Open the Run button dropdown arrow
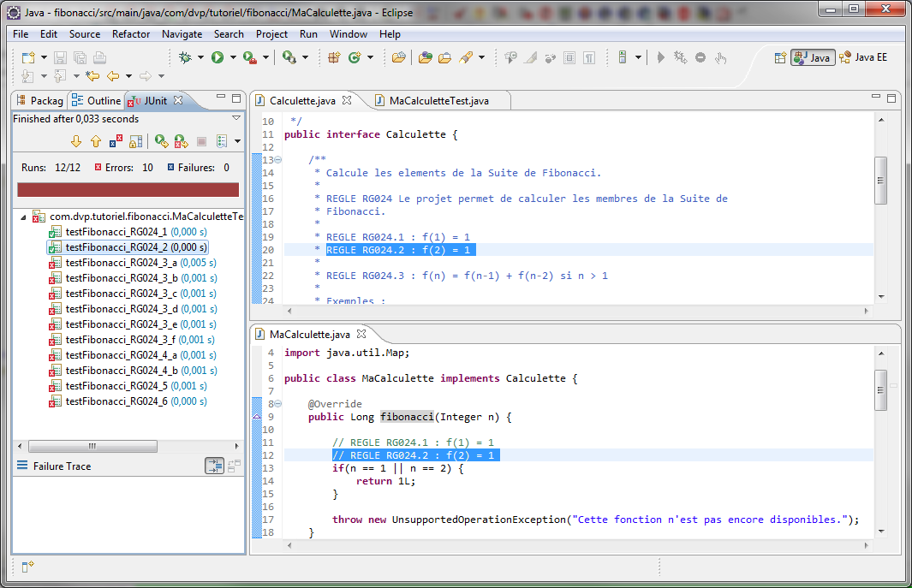 pos(233,57)
